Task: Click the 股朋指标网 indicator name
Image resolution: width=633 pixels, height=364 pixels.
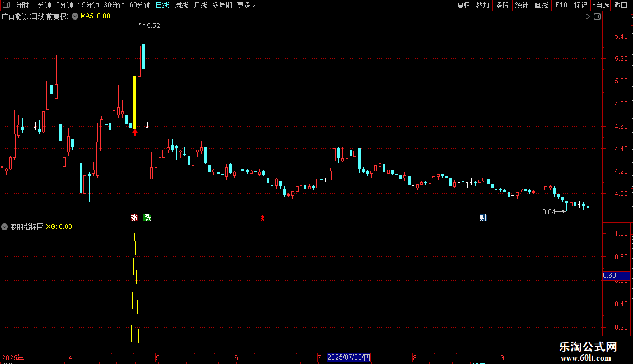Action: click(x=27, y=227)
